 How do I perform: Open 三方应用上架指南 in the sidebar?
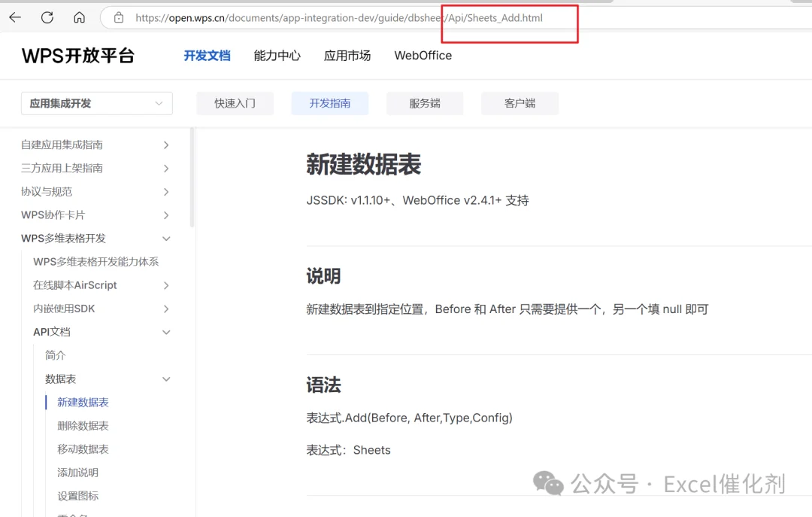62,168
